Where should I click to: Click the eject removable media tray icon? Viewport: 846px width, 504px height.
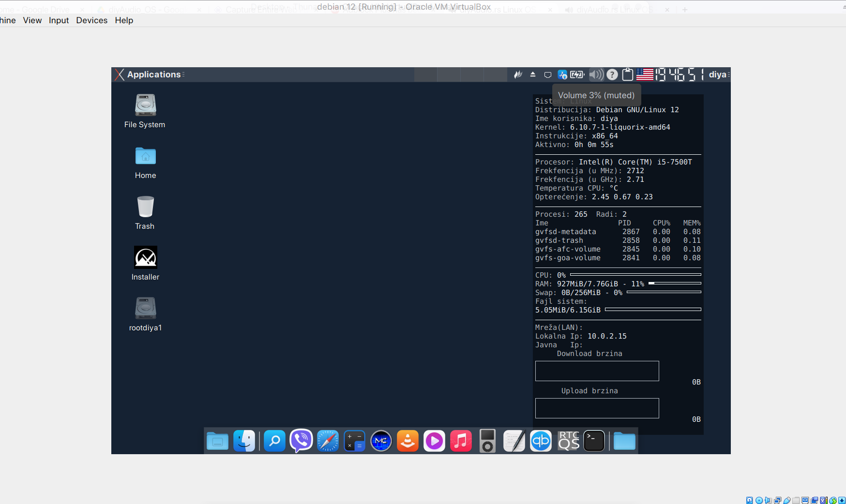(x=533, y=74)
